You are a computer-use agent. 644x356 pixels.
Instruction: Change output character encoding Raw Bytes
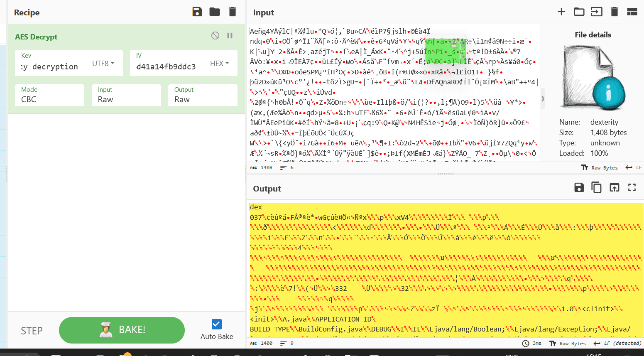tap(568, 343)
